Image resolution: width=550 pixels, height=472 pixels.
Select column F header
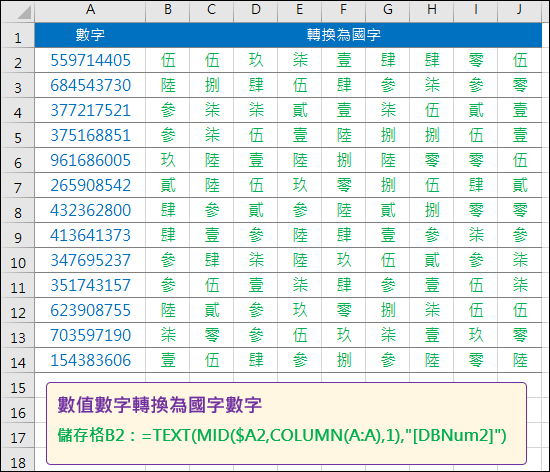pyautogui.click(x=343, y=12)
